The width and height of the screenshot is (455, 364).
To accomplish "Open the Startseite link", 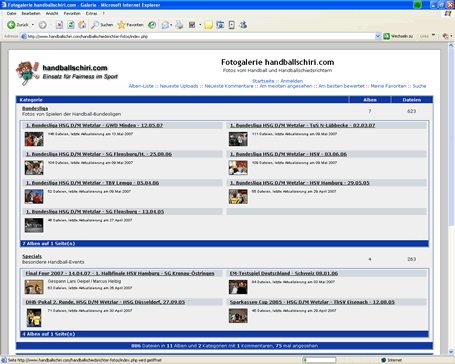I will point(263,81).
